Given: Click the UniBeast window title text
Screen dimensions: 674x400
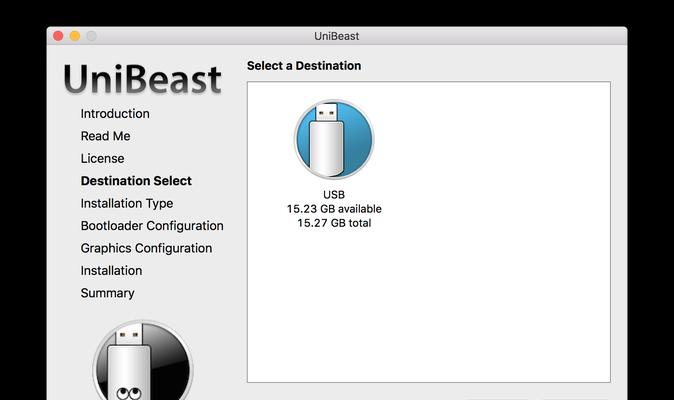Looking at the screenshot, I should pos(337,36).
